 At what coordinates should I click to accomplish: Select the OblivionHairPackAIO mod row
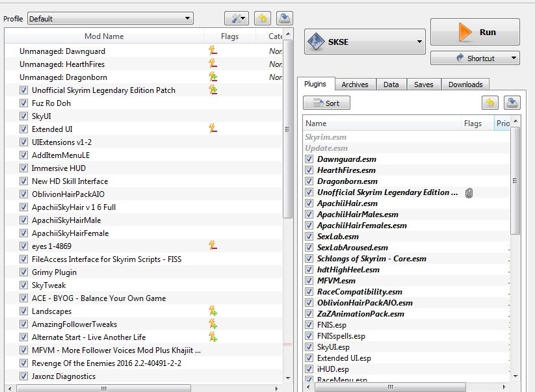tap(144, 194)
